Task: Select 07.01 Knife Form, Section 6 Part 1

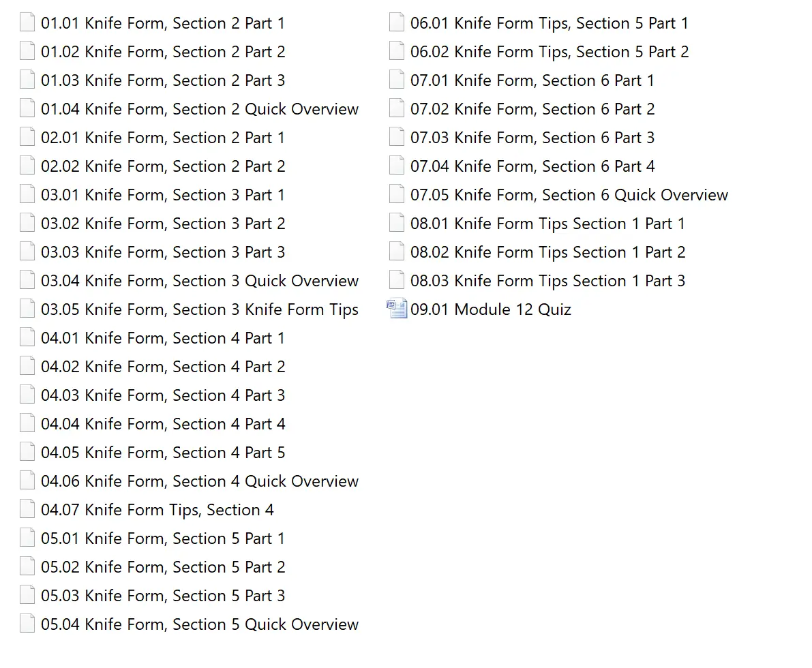Action: [532, 80]
